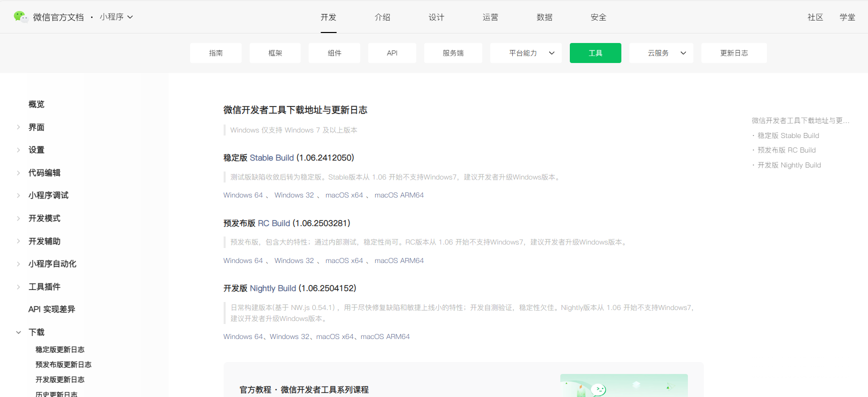Open API 实现差异 in the sidebar
This screenshot has height=397, width=868.
[x=52, y=309]
